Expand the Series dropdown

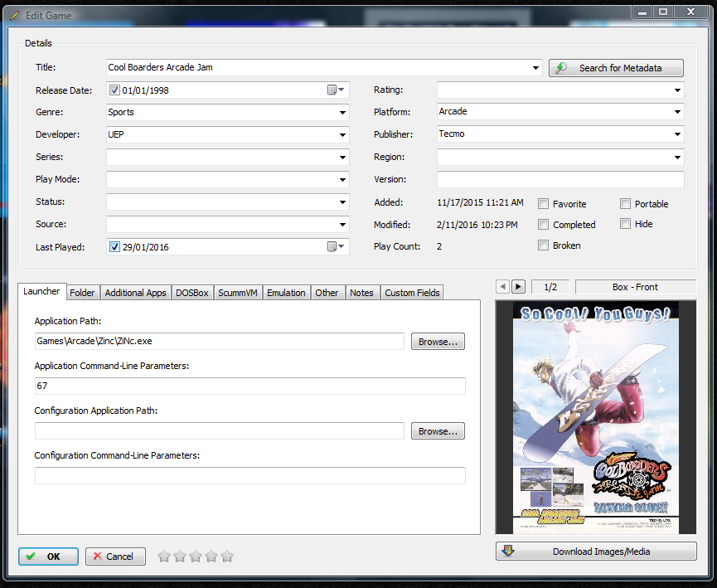pos(342,158)
